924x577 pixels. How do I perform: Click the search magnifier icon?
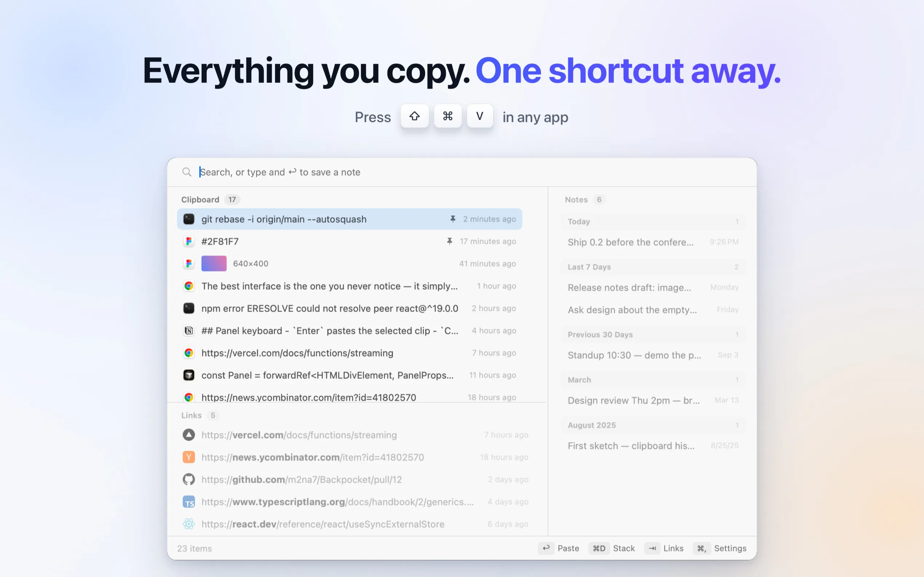point(187,172)
